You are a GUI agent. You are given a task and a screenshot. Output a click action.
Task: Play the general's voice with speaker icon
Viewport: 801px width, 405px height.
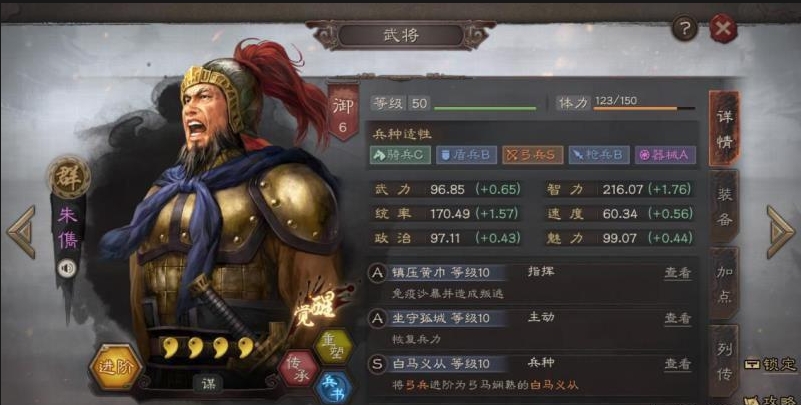[66, 268]
